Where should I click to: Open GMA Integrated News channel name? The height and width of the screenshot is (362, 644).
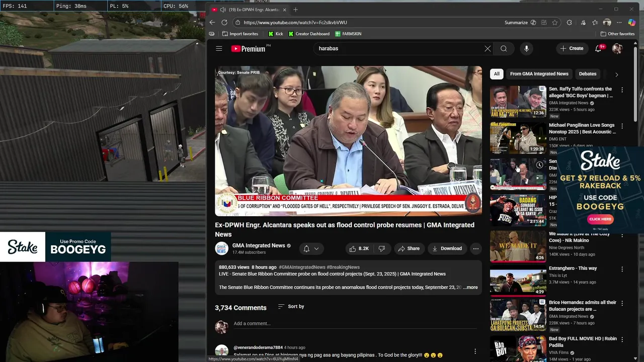point(259,245)
